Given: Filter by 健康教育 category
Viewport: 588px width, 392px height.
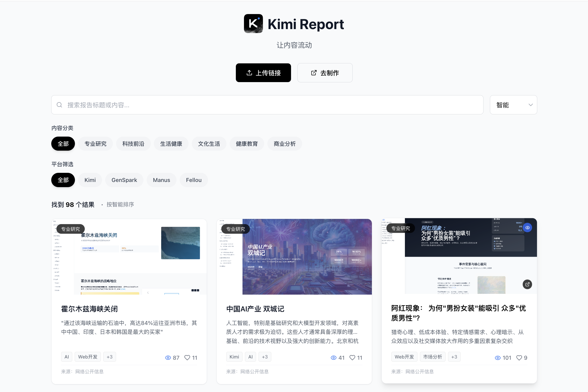Looking at the screenshot, I should [x=247, y=144].
